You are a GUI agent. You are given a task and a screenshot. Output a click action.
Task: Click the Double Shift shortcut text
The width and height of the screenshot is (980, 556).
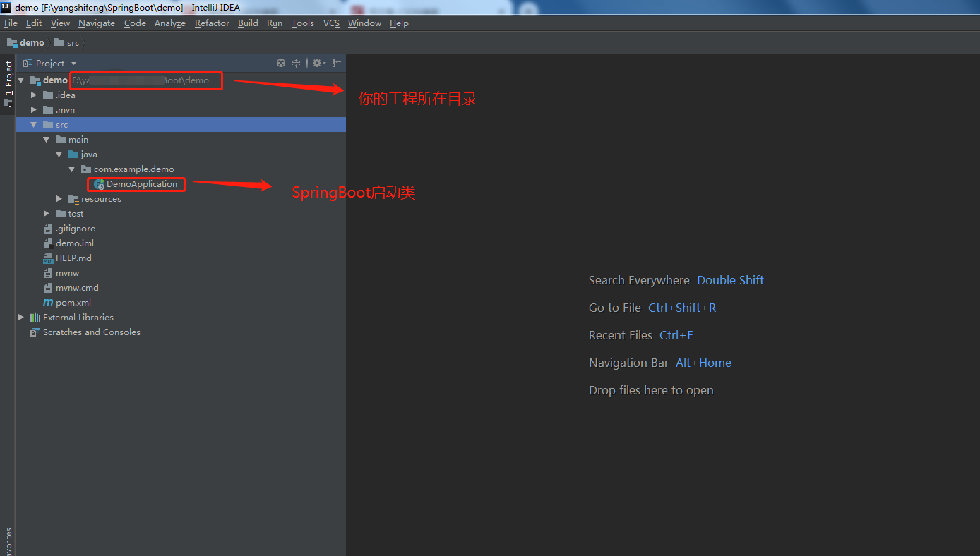[x=730, y=280]
